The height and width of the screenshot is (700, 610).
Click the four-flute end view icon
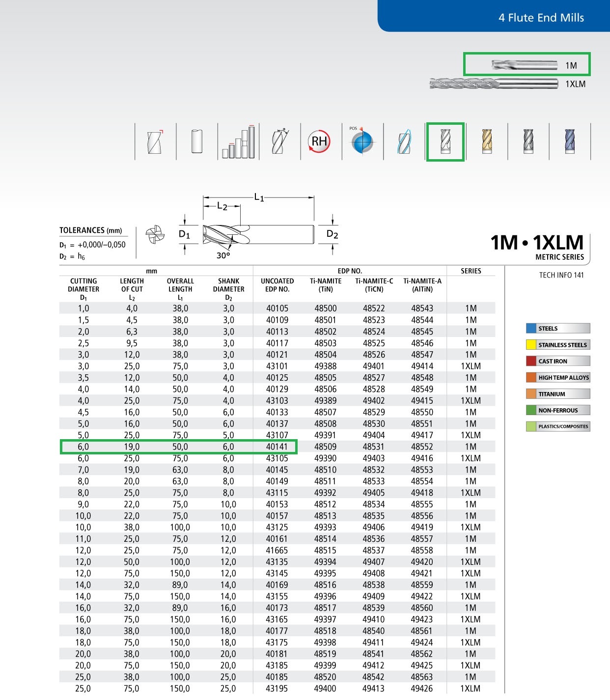pos(155,234)
